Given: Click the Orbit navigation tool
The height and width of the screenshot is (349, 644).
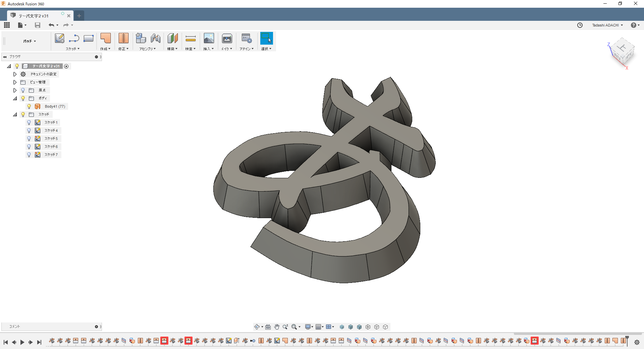Looking at the screenshot, I should pyautogui.click(x=257, y=327).
